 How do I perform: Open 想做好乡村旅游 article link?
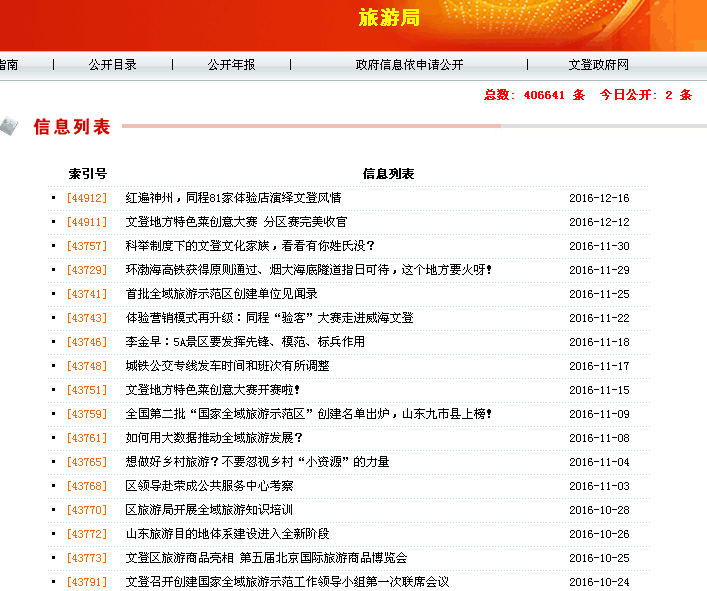click(x=257, y=462)
